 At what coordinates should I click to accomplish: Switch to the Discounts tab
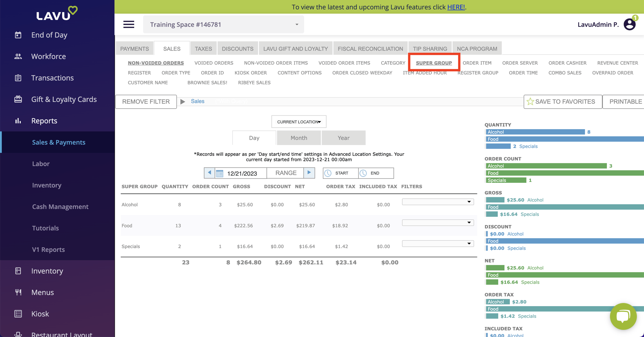237,49
